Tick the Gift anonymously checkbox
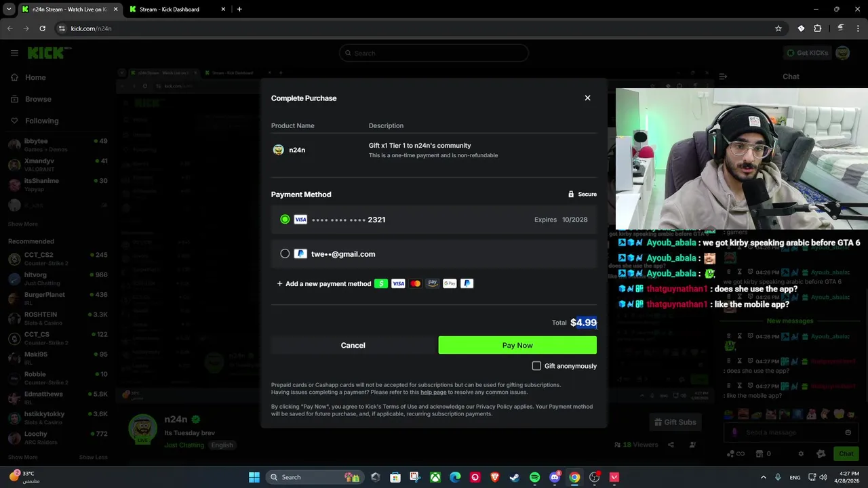This screenshot has height=488, width=868. pos(536,366)
